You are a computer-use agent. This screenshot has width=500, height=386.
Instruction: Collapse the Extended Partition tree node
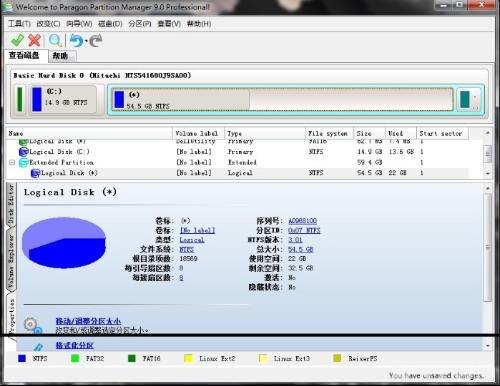coord(12,163)
